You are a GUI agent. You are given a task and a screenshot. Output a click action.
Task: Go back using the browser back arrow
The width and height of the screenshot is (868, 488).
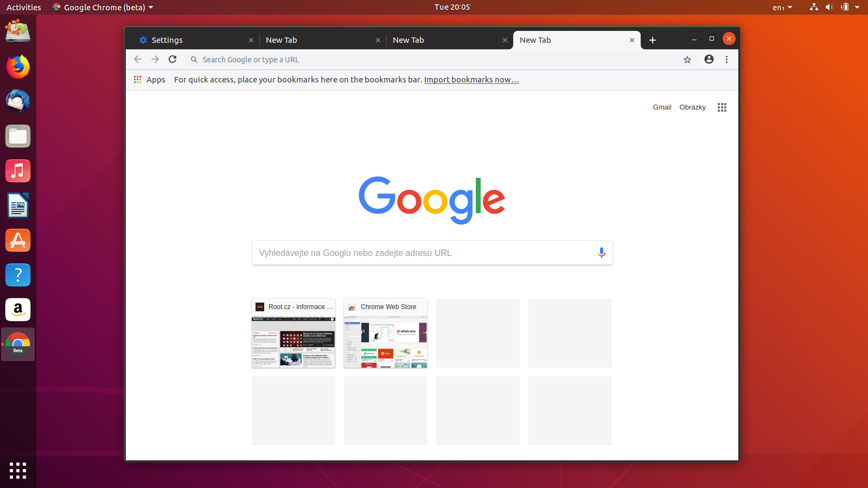point(138,60)
